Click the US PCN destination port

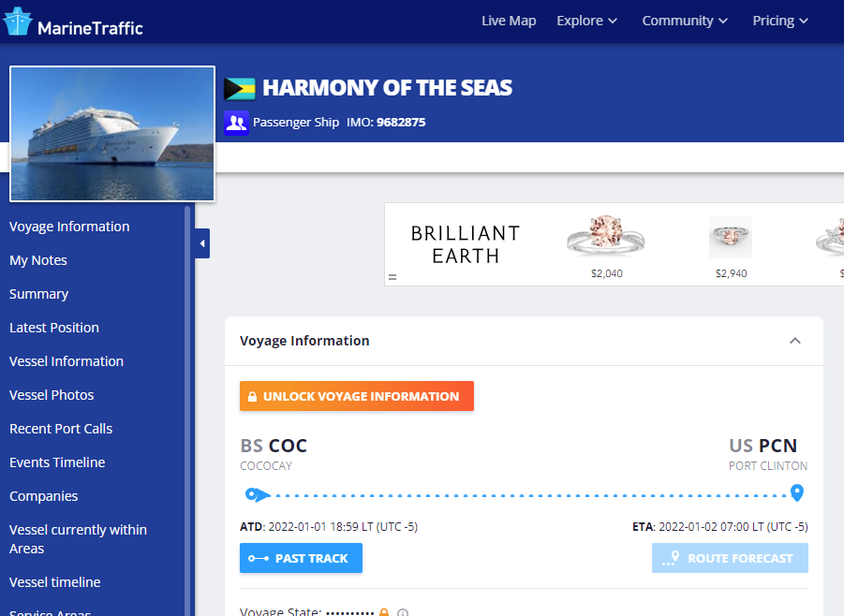(x=763, y=446)
